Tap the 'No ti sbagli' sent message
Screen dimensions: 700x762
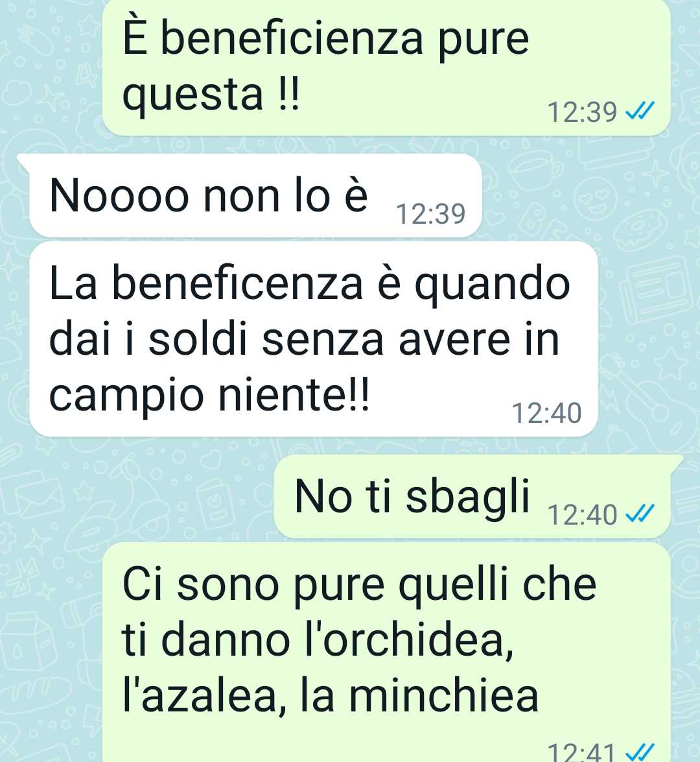(472, 496)
